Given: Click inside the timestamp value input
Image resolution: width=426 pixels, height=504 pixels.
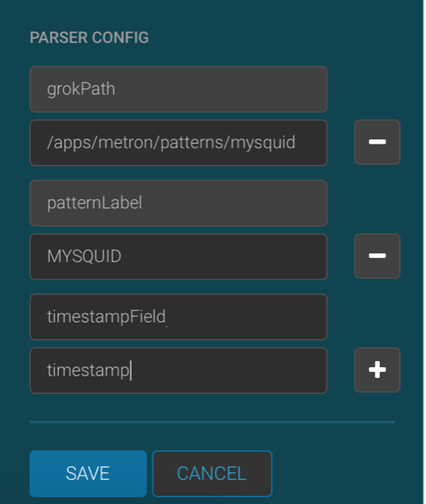Looking at the screenshot, I should tap(178, 370).
